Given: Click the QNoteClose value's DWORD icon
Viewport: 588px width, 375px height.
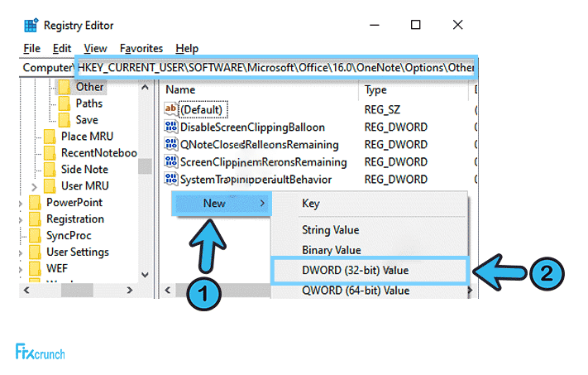Looking at the screenshot, I should [x=171, y=144].
